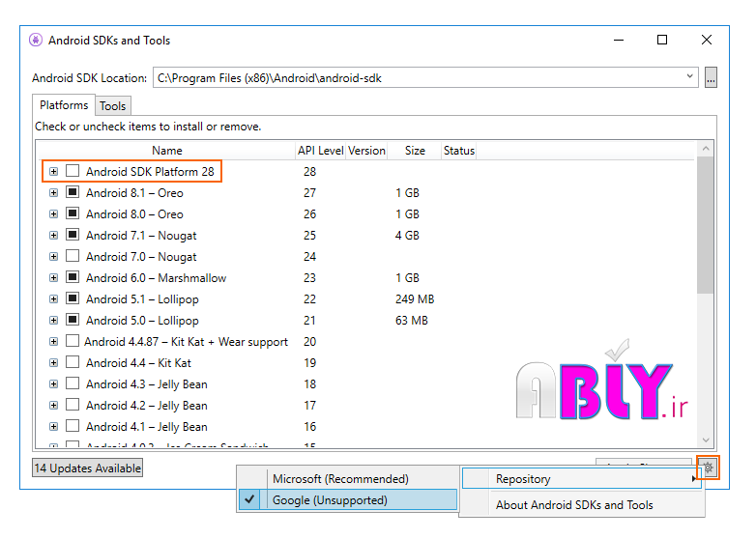The image size is (756, 539).
Task: Check the Android 4.4.87 Kit Kat Wear checkbox
Action: 73,341
